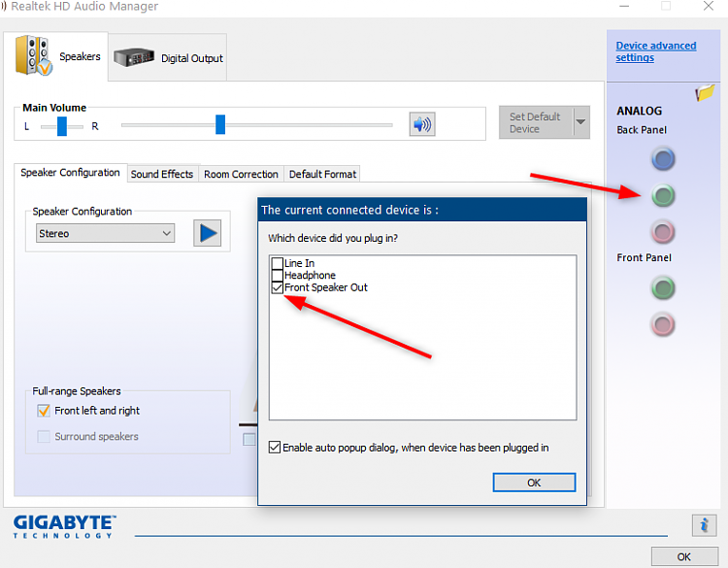
Task: Click the pink front panel jack
Action: point(663,324)
